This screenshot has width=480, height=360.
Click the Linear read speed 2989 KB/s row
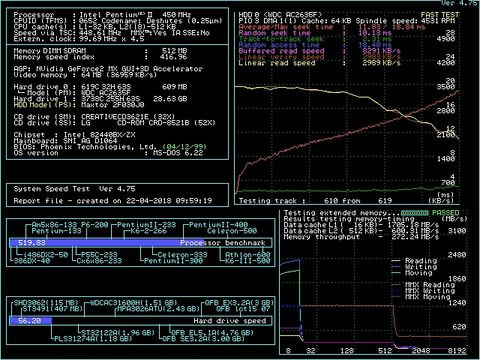click(x=320, y=63)
